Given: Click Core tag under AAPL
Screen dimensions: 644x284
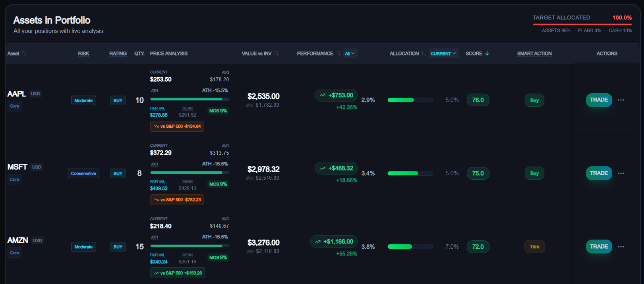Looking at the screenshot, I should (x=15, y=106).
